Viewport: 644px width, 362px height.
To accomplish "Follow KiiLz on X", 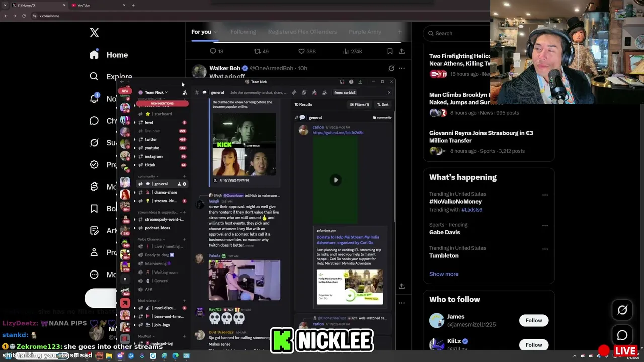I will (x=534, y=345).
